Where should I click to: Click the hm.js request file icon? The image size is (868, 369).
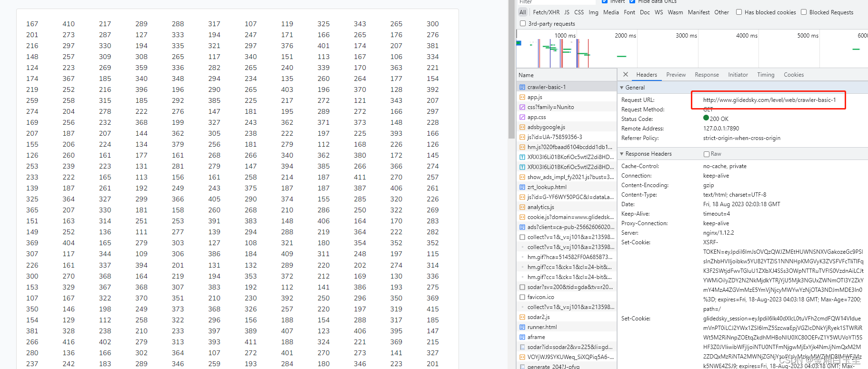click(522, 147)
